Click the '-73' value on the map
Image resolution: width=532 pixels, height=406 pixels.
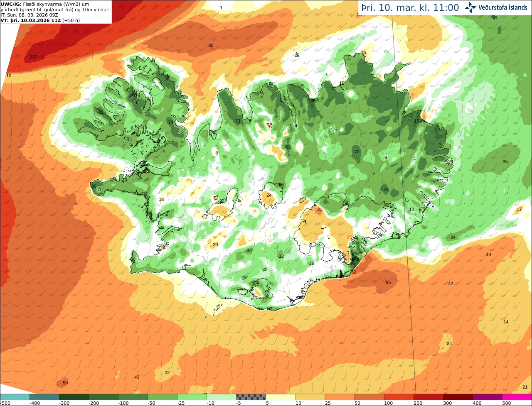(x=237, y=121)
